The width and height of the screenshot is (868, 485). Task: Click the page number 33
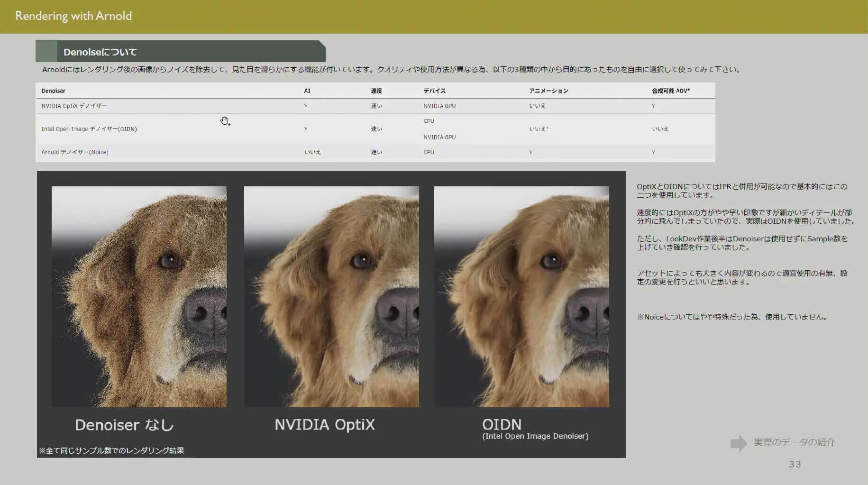(795, 464)
